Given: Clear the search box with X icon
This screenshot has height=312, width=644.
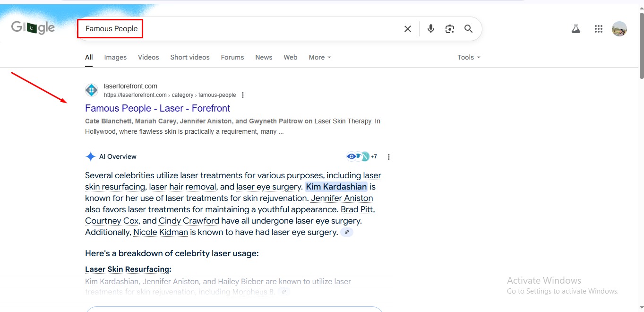Looking at the screenshot, I should tap(408, 29).
